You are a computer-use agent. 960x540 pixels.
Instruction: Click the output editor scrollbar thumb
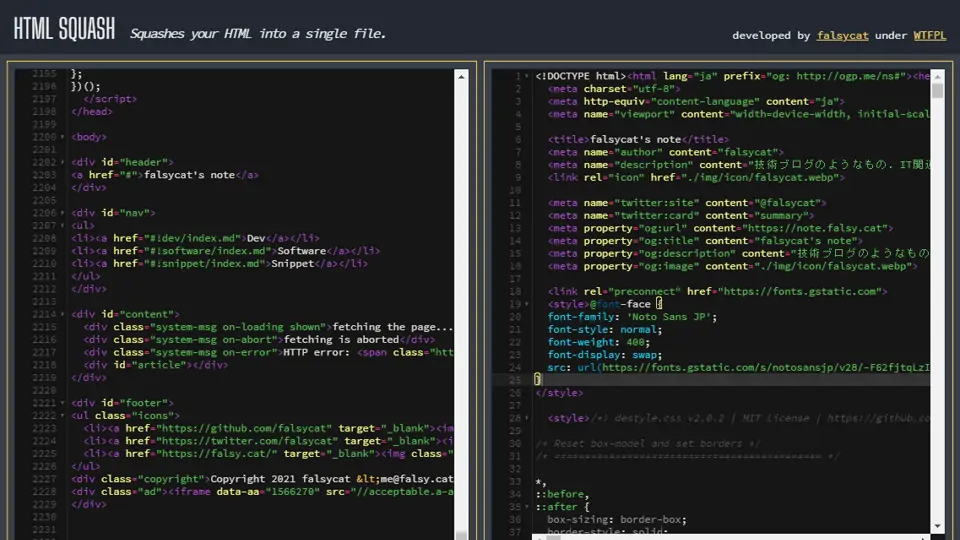[937, 91]
